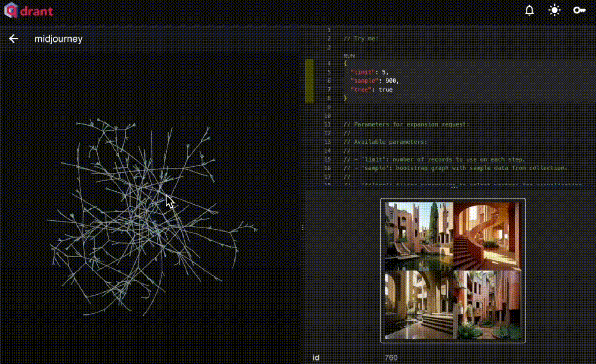Click the Qdrant logo
This screenshot has width=596, height=364.
(29, 11)
